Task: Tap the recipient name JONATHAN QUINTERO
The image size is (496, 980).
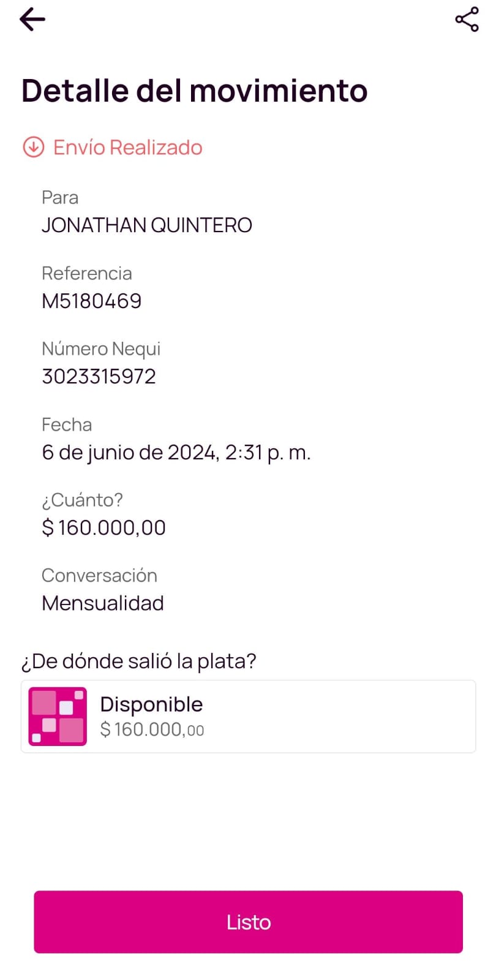Action: tap(146, 225)
